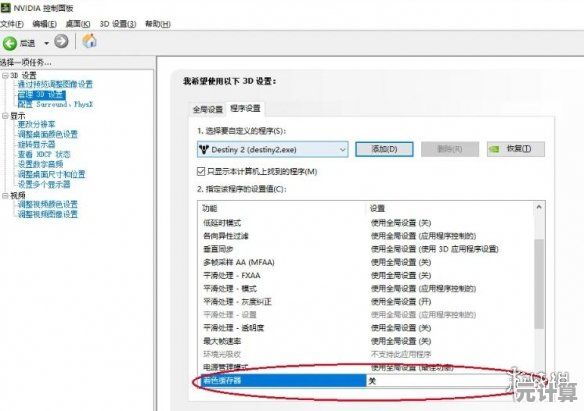
Task: Click 使用全局设置 (使用 3D 应用程序设置) value
Action: tap(434, 249)
